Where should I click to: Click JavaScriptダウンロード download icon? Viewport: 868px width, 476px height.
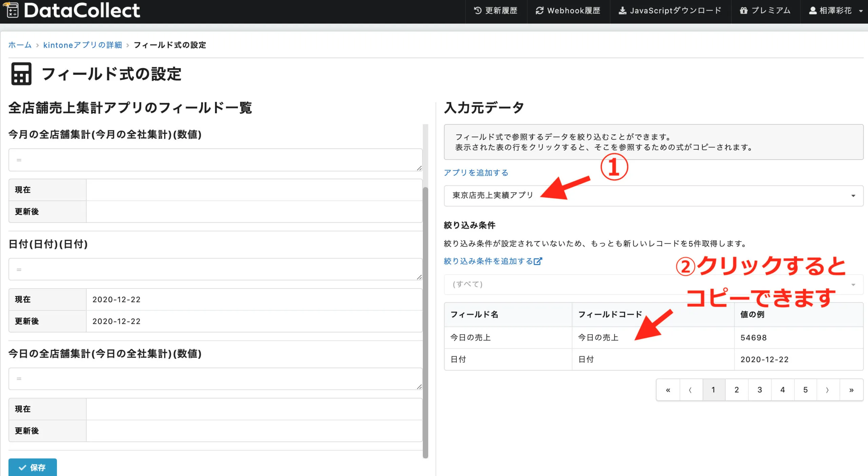coord(622,11)
